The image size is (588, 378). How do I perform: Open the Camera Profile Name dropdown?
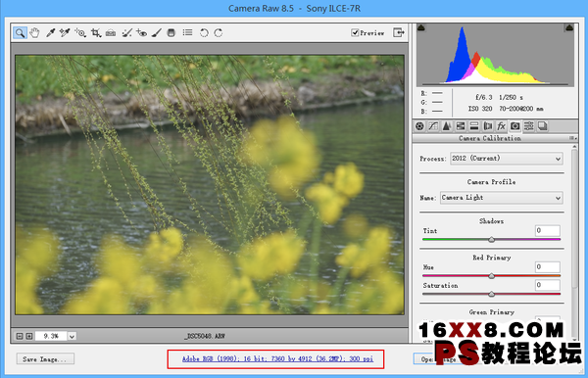(x=502, y=198)
